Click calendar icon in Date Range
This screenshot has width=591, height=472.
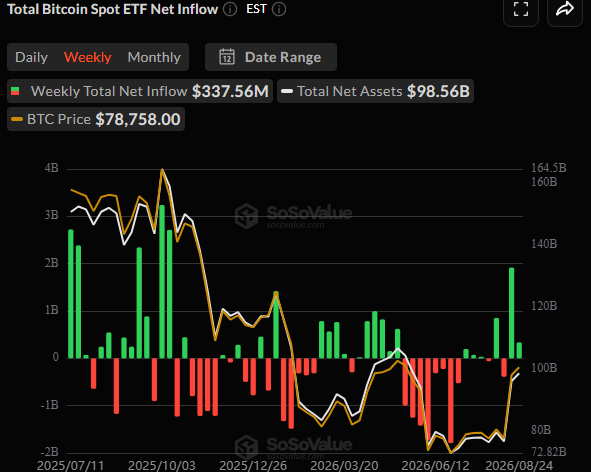(227, 57)
